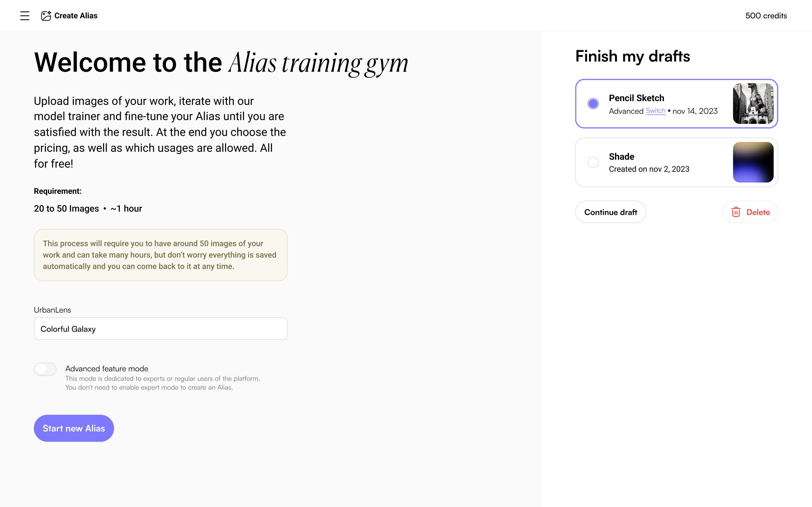Click the 500 credits label
Viewport: 812px width, 507px height.
[766, 16]
